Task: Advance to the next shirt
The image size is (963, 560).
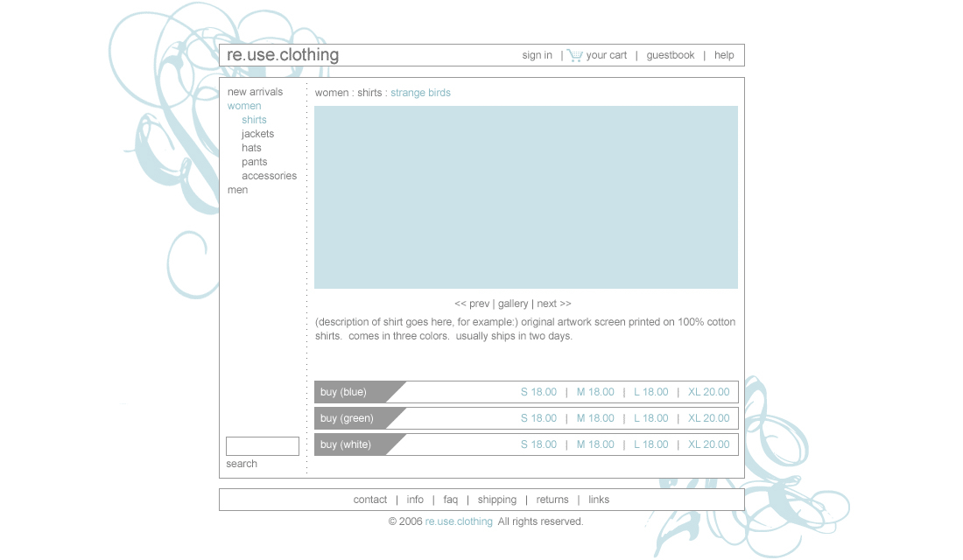Action: coord(554,304)
